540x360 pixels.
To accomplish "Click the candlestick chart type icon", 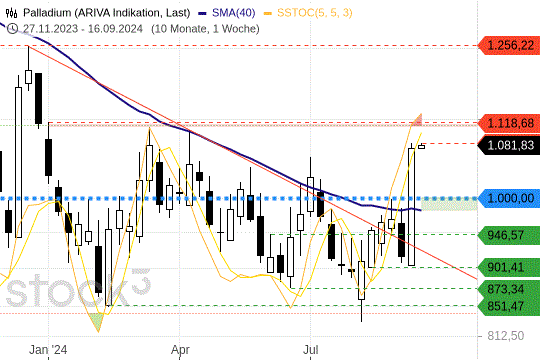I will click(11, 13).
